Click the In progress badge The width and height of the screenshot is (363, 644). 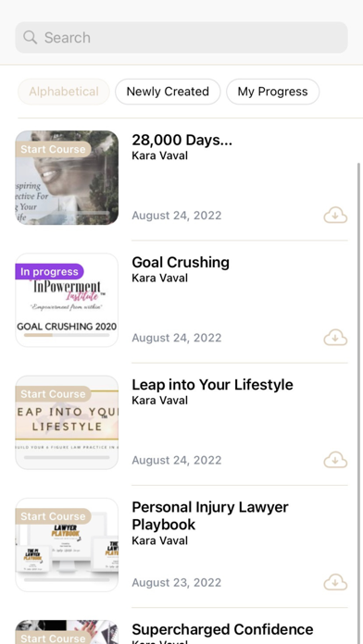(49, 272)
